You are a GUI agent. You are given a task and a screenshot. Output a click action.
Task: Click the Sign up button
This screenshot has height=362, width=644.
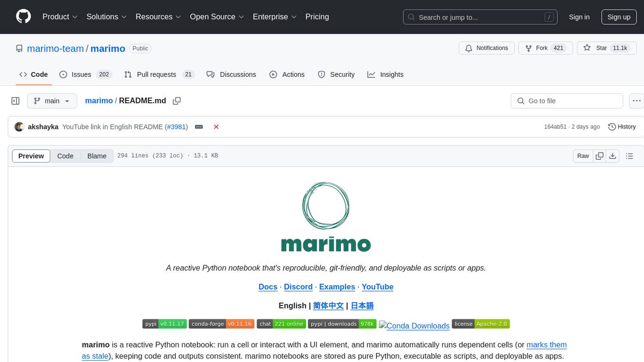(x=619, y=17)
